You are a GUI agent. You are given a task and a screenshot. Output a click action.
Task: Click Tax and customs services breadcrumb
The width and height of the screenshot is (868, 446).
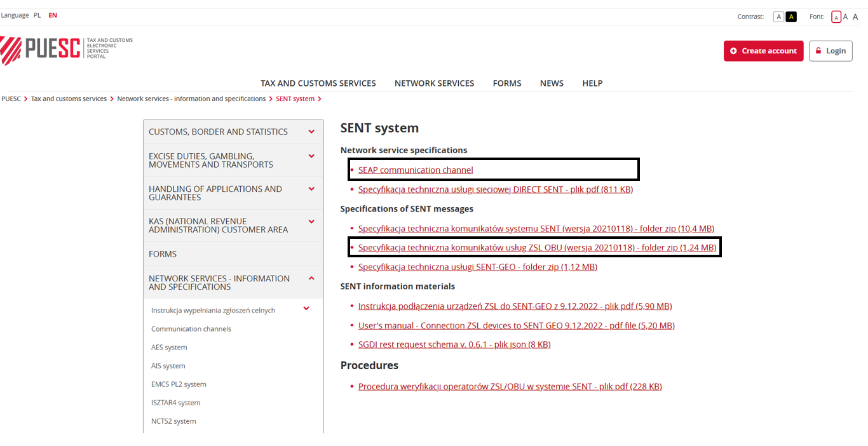click(69, 99)
